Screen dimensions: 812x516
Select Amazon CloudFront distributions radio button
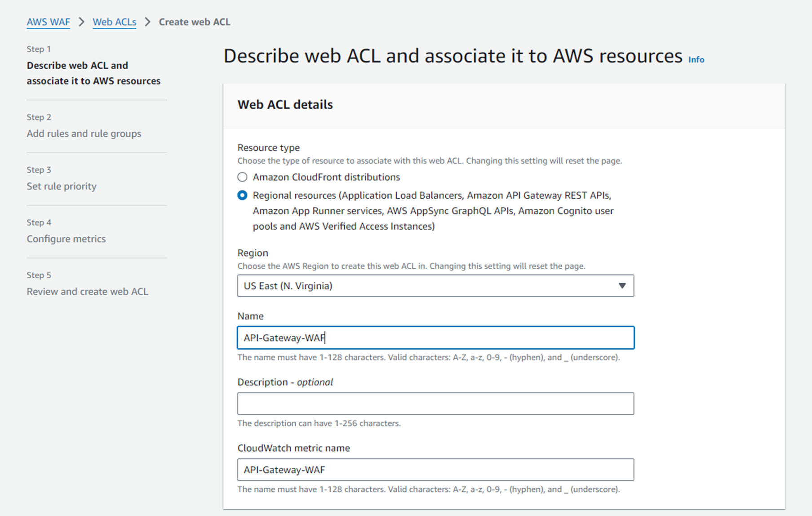pos(242,177)
